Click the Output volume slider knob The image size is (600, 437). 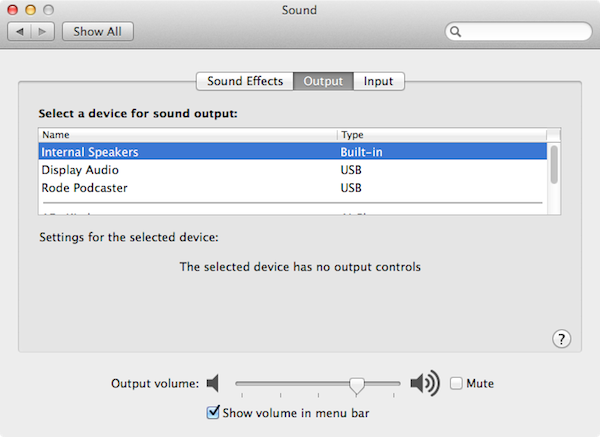[357, 386]
